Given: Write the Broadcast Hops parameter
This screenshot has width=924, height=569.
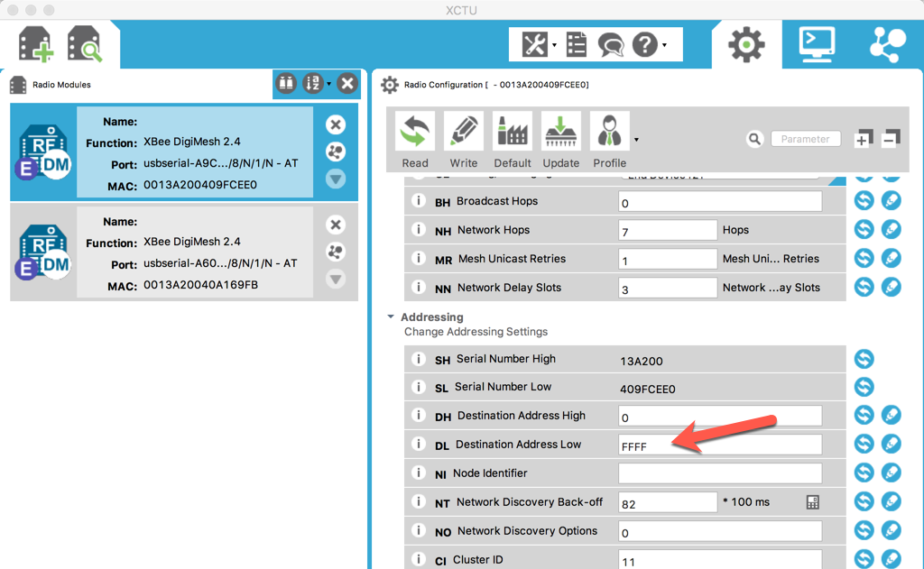Looking at the screenshot, I should [891, 201].
